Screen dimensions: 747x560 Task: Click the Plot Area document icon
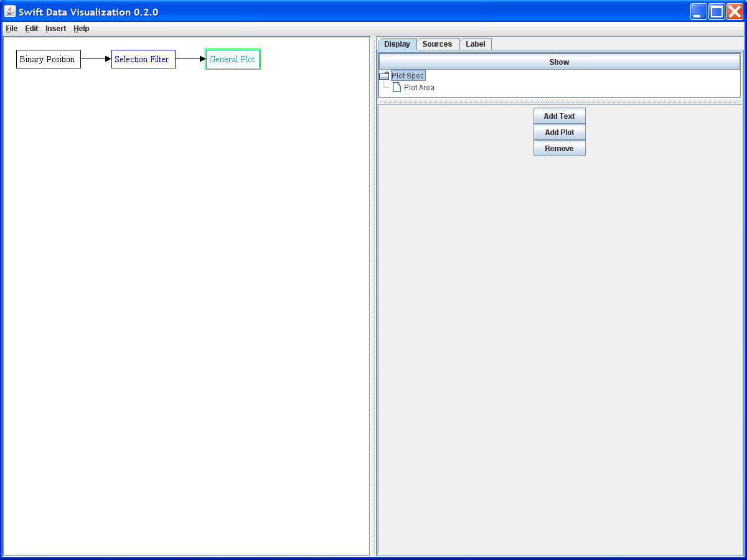[397, 88]
